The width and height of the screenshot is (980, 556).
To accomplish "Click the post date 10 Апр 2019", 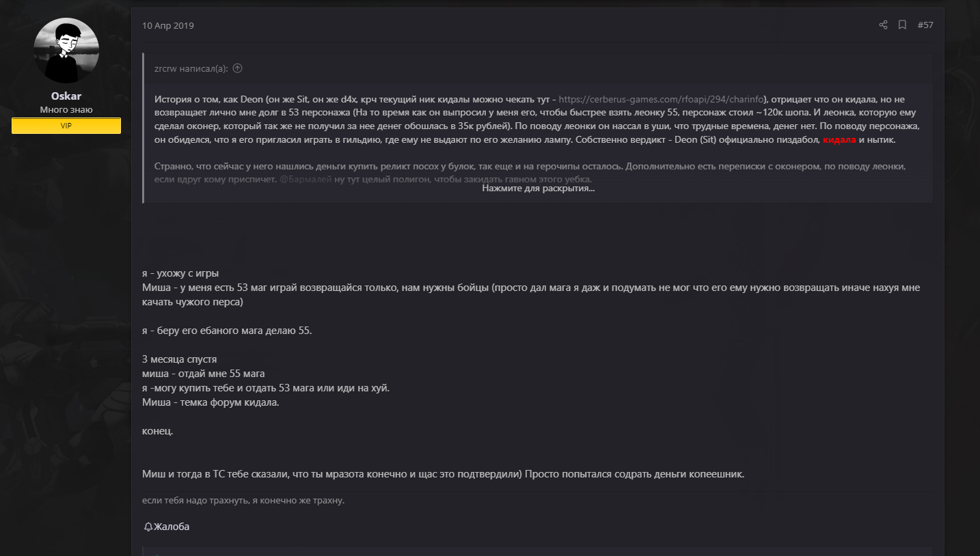I will (x=168, y=26).
